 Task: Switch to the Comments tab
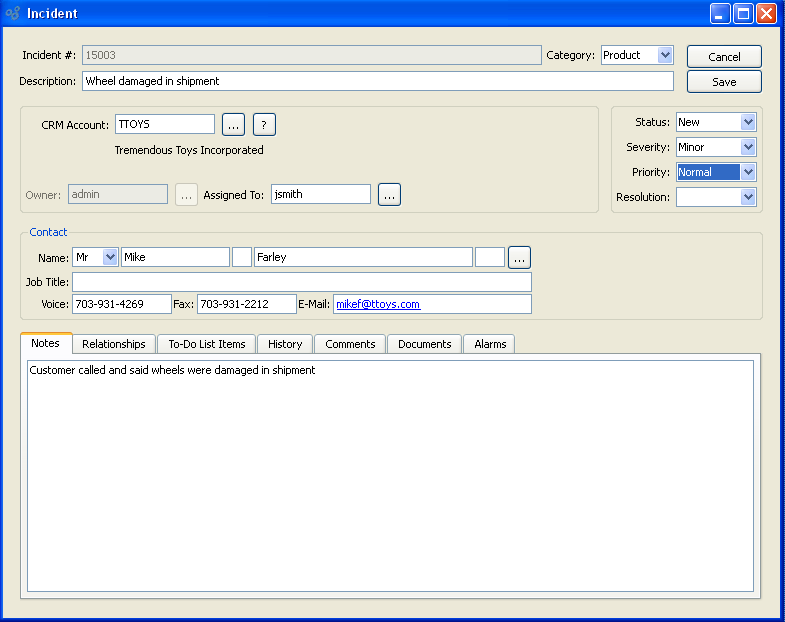(350, 344)
